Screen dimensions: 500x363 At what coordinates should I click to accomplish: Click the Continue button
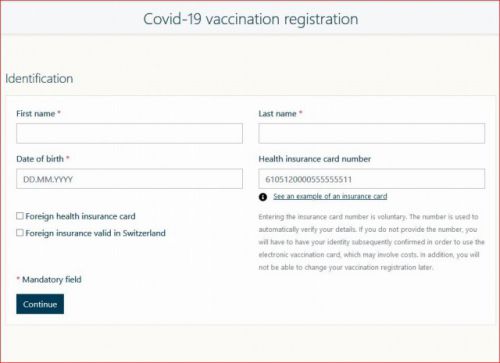40,304
